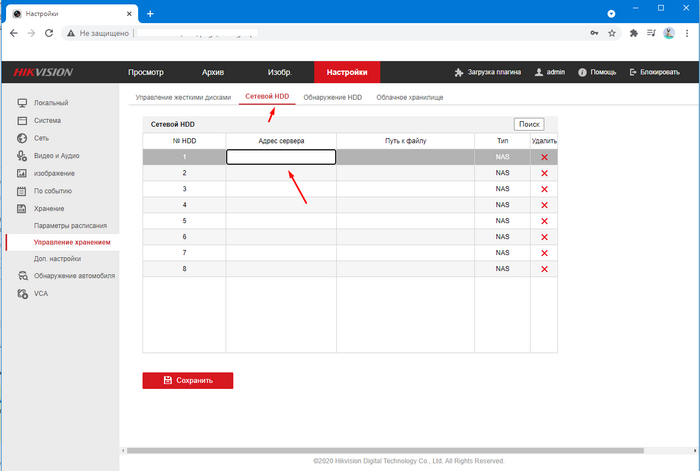This screenshot has width=700, height=471.
Task: Bookmark this page with the star icon
Action: click(612, 33)
